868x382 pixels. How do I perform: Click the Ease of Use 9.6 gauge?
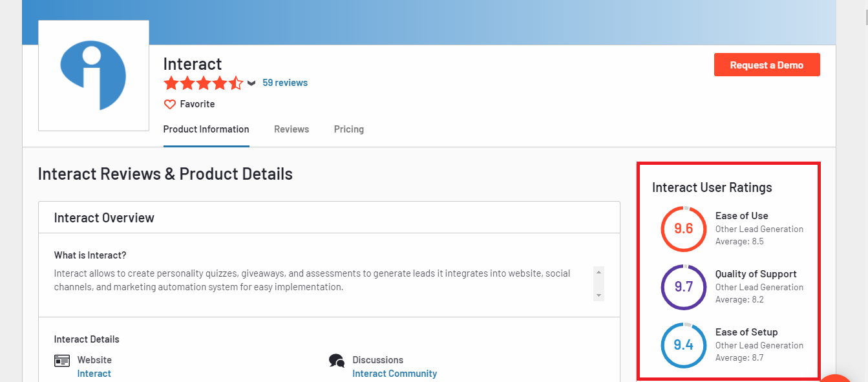[684, 229]
